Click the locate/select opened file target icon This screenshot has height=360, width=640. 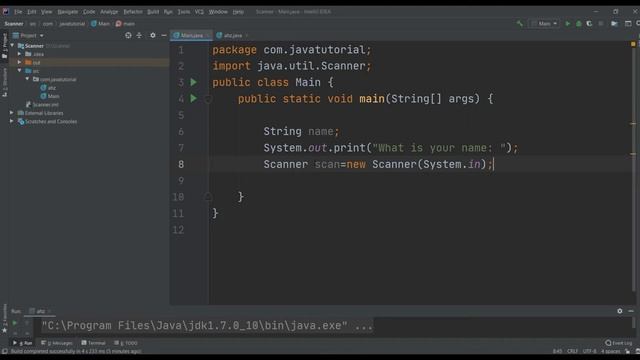(128, 36)
